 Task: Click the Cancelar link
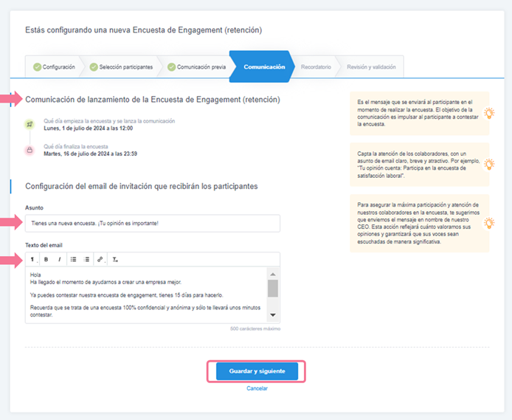(257, 388)
